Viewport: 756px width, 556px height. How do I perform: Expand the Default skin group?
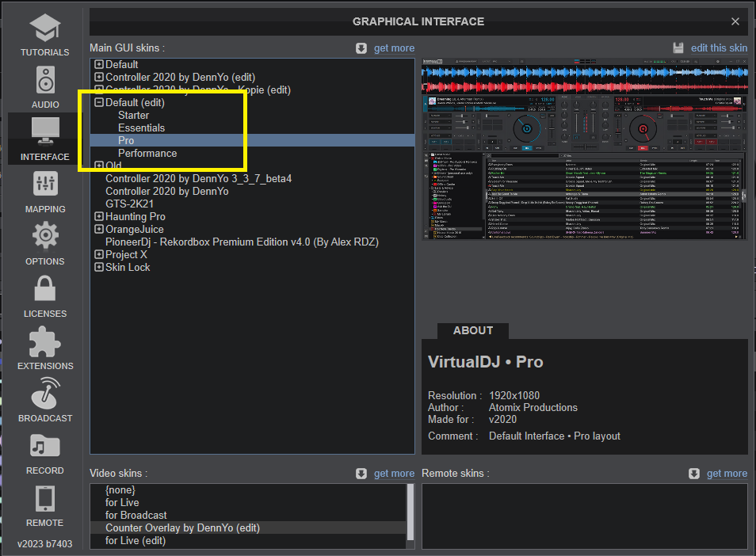99,64
